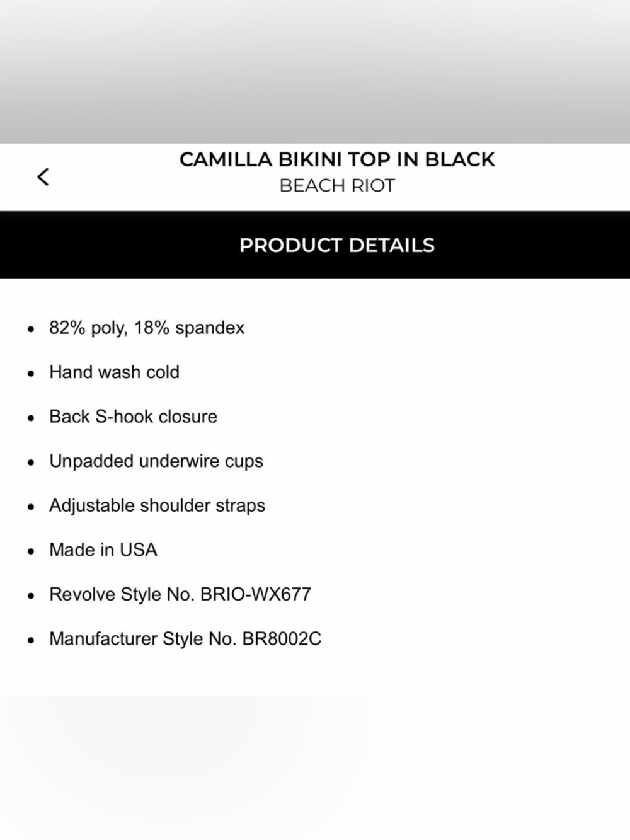Go back using the left chevron arrow
The image size is (630, 840).
coord(43,177)
